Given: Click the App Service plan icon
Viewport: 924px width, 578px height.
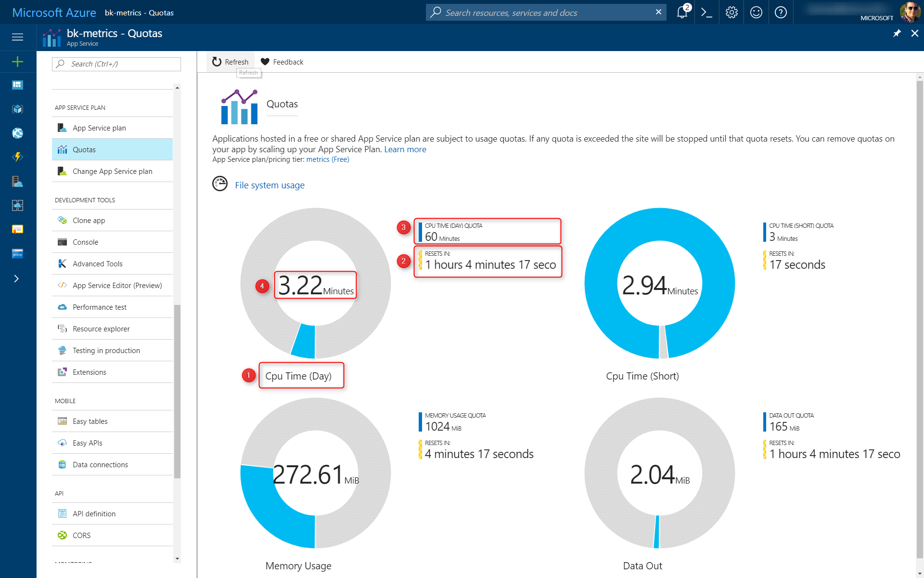Looking at the screenshot, I should coord(62,128).
